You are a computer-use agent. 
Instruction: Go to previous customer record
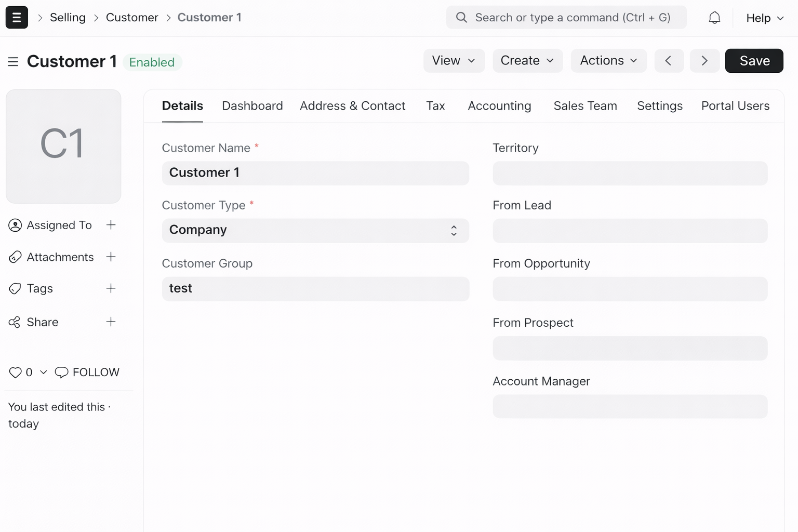[669, 61]
